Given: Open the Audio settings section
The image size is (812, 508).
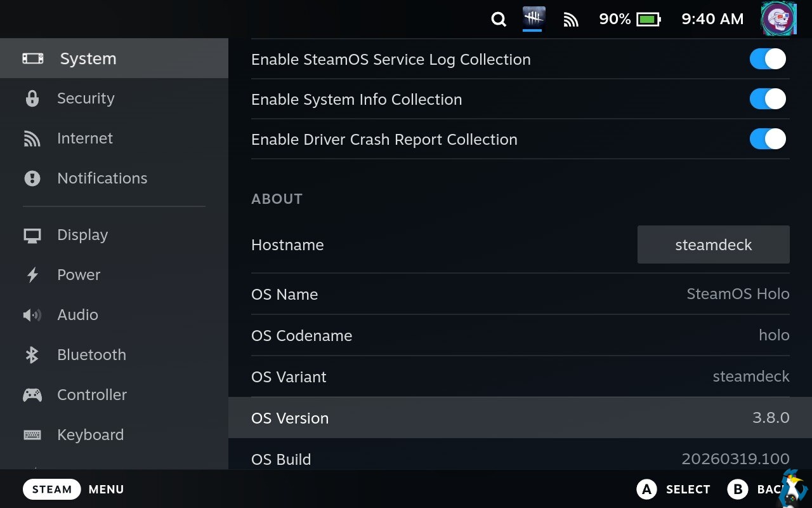Looking at the screenshot, I should (77, 315).
